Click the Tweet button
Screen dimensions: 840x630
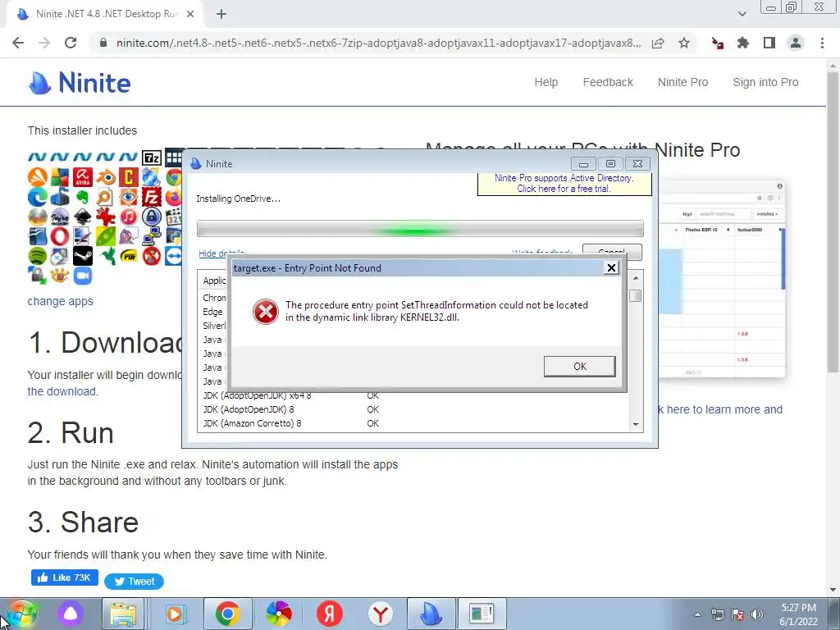[x=134, y=582]
